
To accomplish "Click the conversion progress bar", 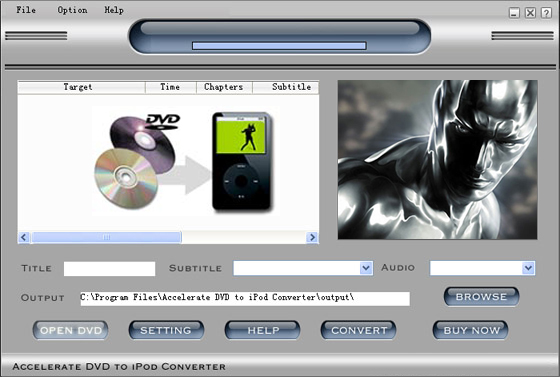I will (279, 46).
